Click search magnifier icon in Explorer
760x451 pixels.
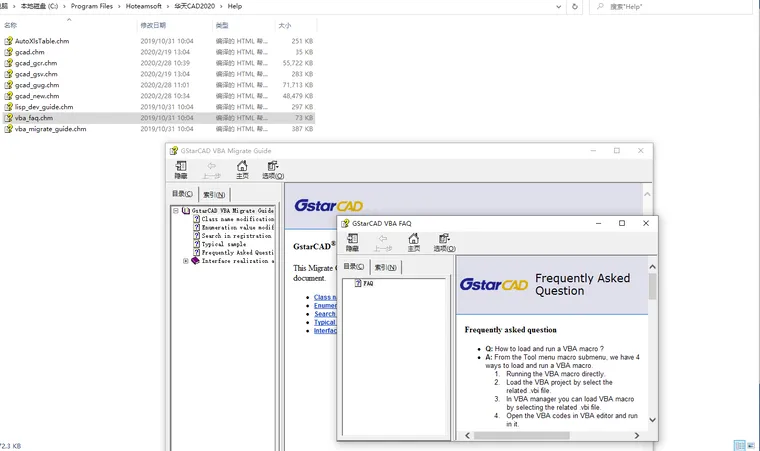pos(601,6)
